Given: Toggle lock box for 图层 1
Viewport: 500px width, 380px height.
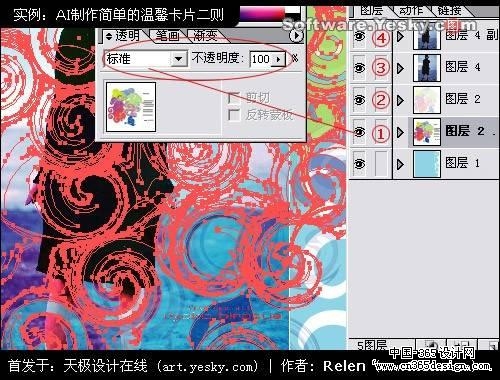Looking at the screenshot, I should coord(381,164).
